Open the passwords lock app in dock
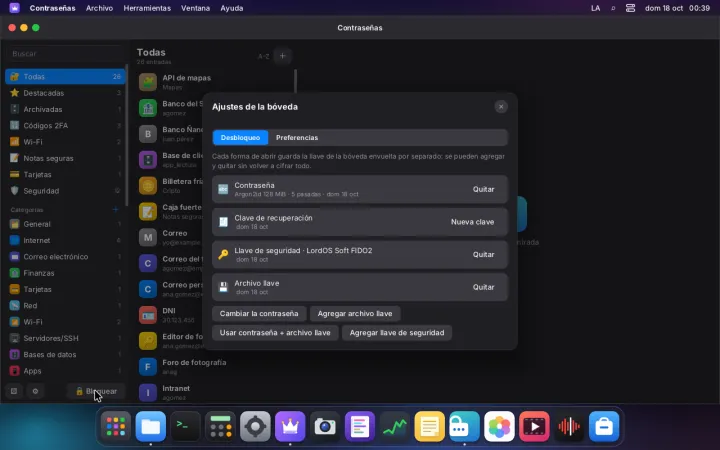 click(465, 427)
